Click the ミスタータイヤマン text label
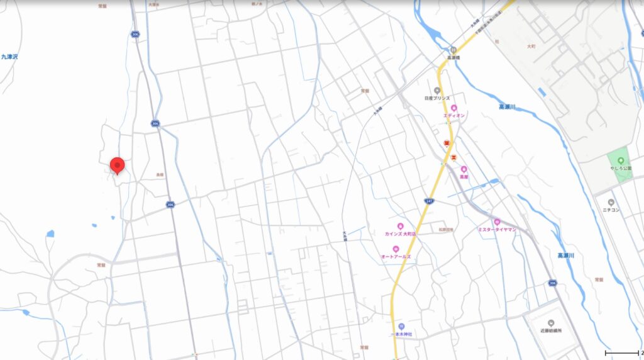The height and width of the screenshot is (360, 644). tap(497, 230)
